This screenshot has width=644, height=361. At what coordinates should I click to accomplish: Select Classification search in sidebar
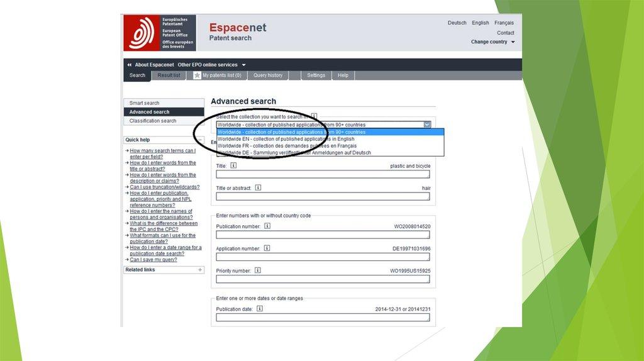[153, 121]
